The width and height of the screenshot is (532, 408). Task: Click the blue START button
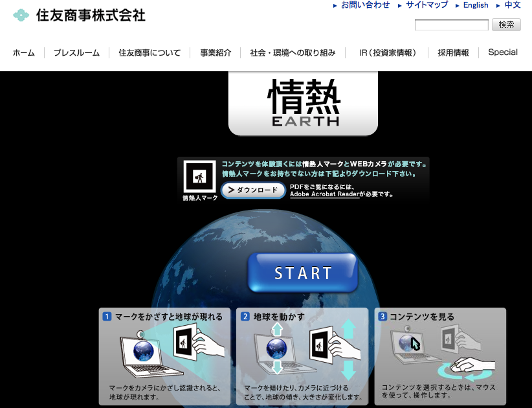click(x=303, y=273)
